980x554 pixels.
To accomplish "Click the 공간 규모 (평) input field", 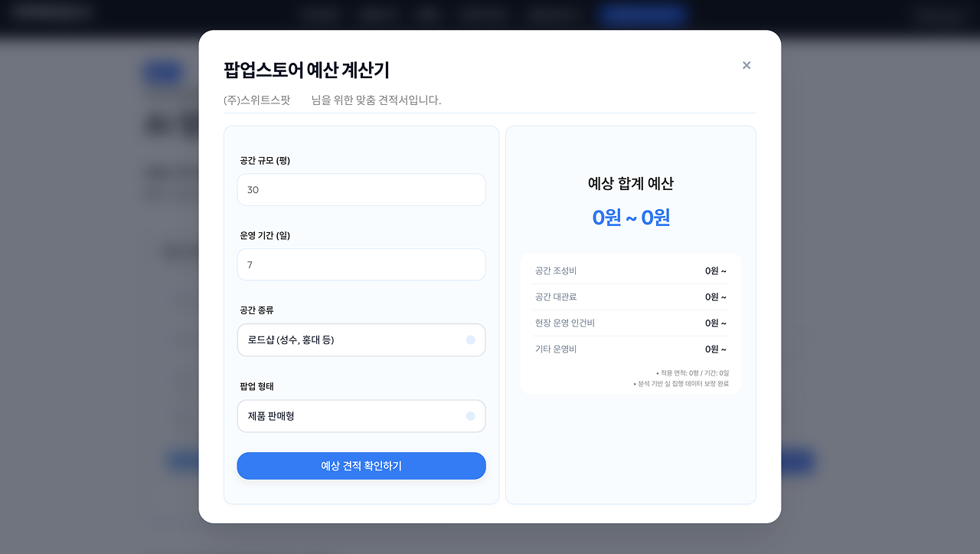I will pos(361,190).
